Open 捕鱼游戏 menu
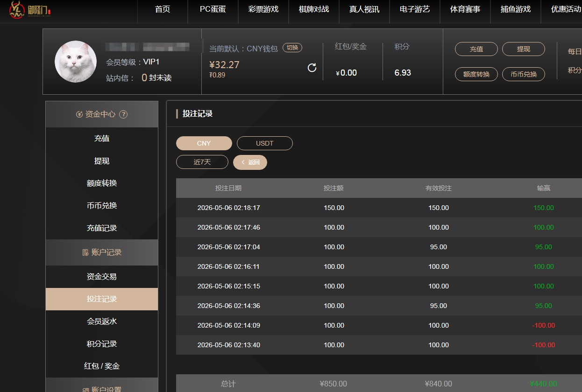The image size is (582, 392). click(x=516, y=9)
